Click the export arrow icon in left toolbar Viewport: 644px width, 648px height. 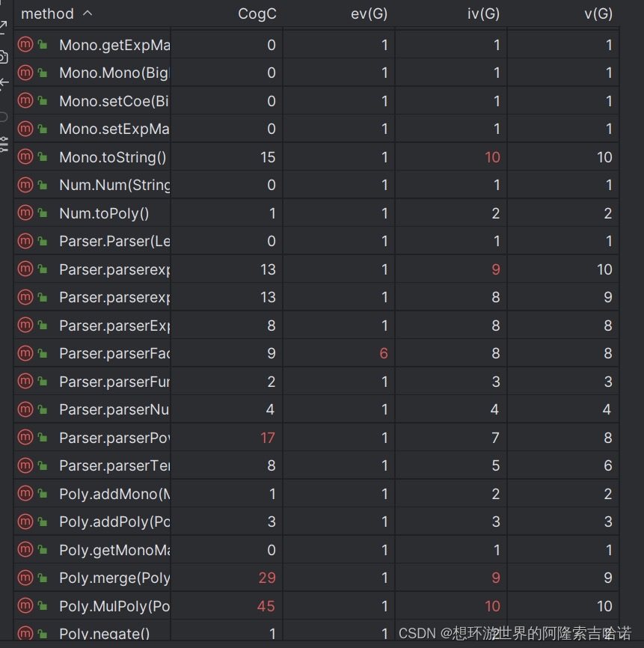[3, 27]
